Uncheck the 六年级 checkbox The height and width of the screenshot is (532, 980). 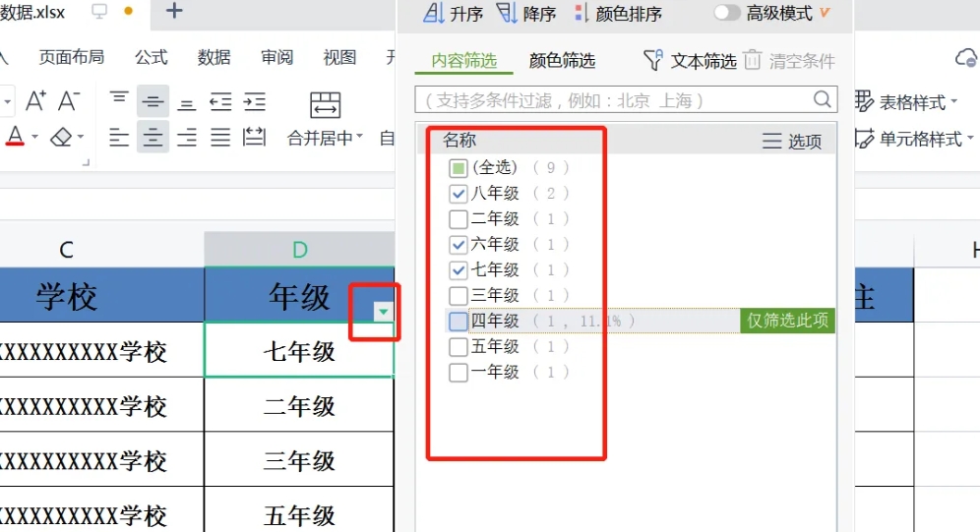(459, 245)
